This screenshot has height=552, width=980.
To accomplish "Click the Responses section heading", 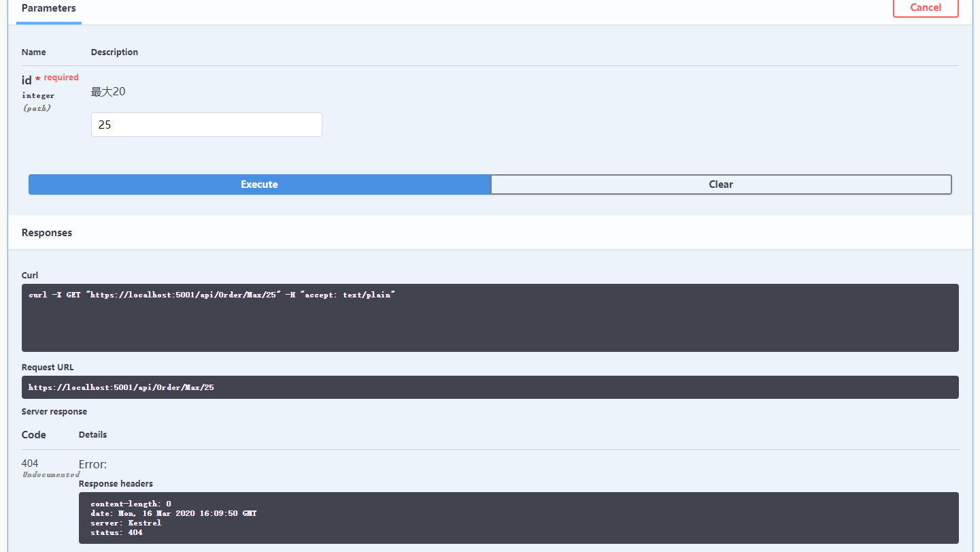I will pos(47,233).
